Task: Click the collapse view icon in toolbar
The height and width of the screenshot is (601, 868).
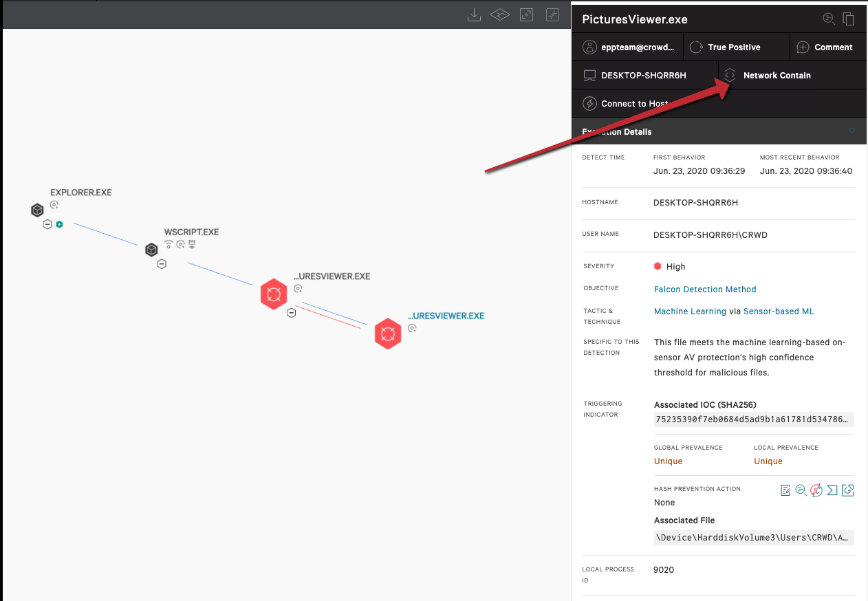Action: [x=552, y=14]
